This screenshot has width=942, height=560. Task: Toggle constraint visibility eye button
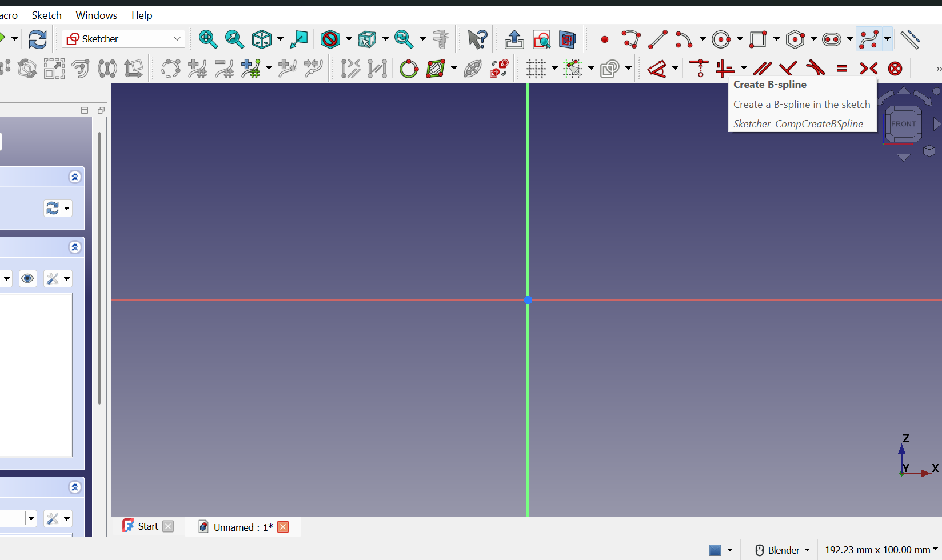pyautogui.click(x=27, y=278)
